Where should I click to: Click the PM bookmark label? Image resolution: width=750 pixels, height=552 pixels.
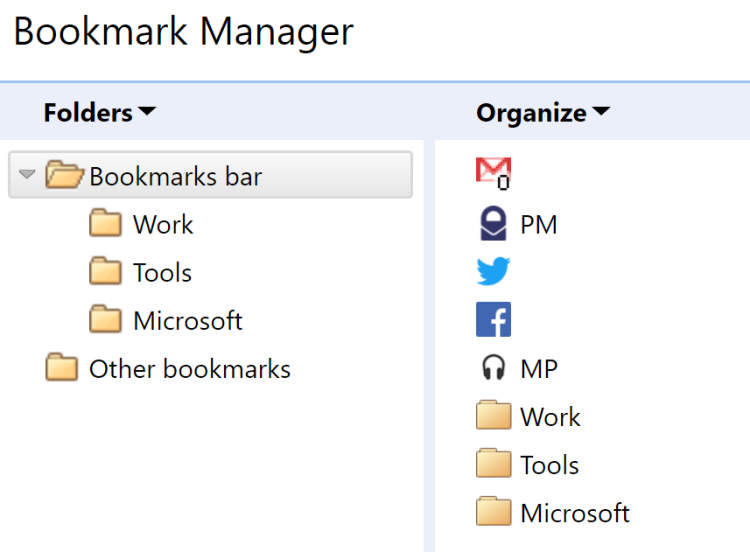click(x=539, y=224)
